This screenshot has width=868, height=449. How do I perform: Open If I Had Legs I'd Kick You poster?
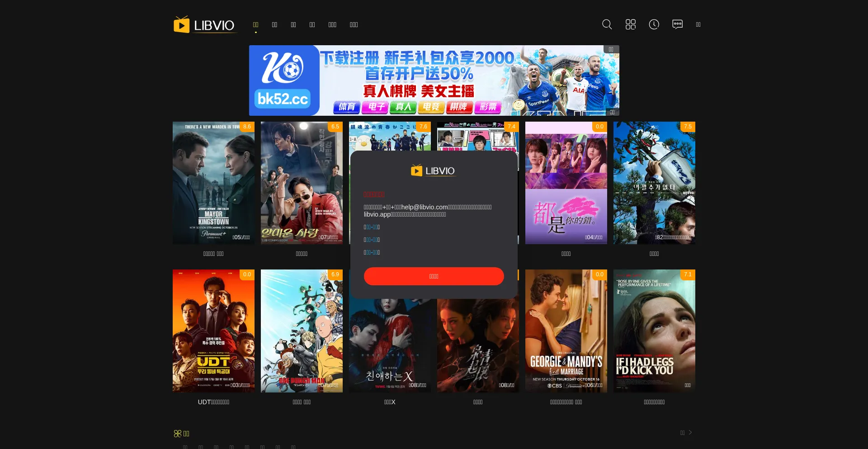click(654, 331)
